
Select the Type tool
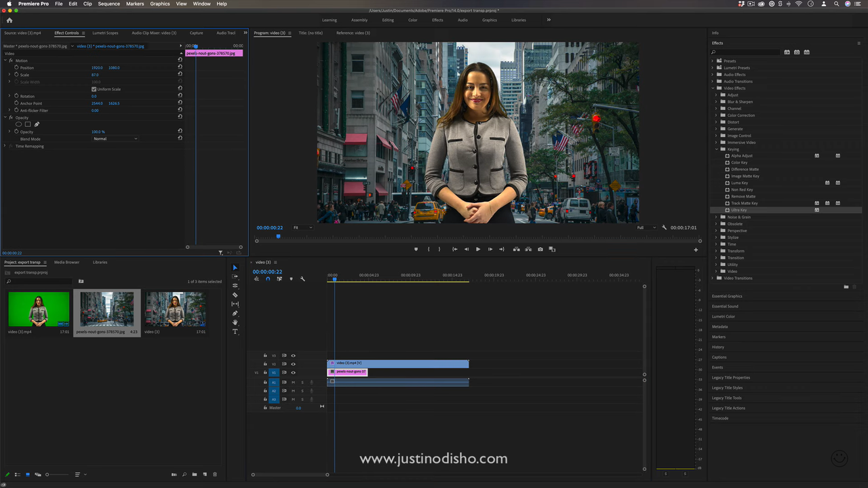click(x=235, y=332)
